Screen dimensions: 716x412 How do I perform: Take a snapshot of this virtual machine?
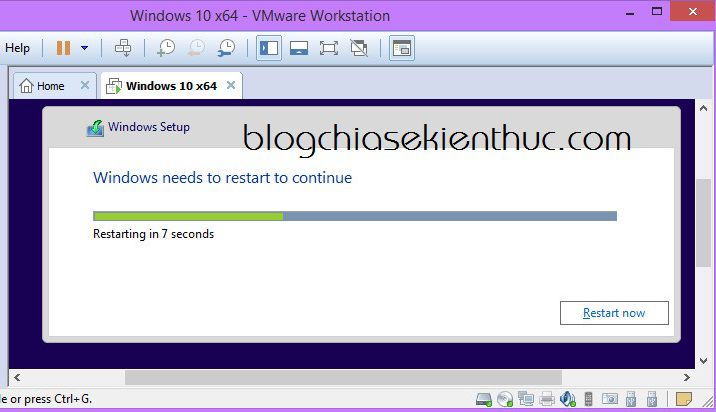click(x=166, y=48)
